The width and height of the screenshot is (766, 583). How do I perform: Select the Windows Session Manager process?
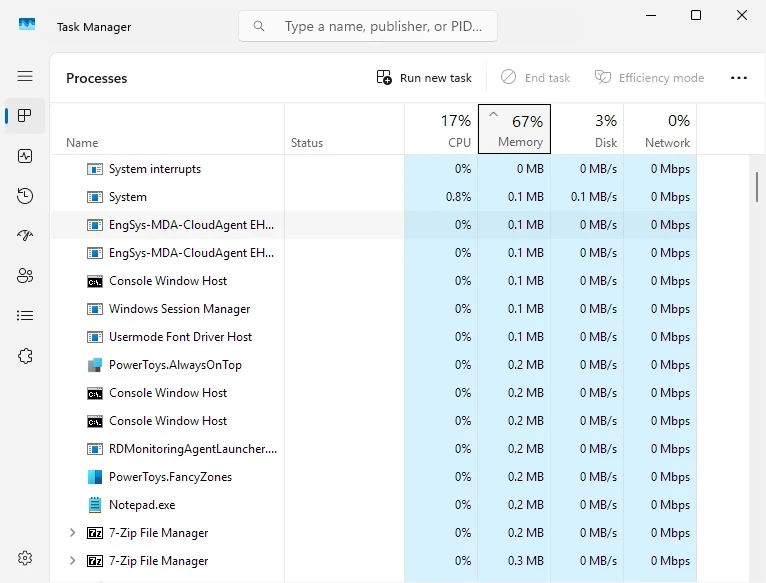click(x=374, y=309)
